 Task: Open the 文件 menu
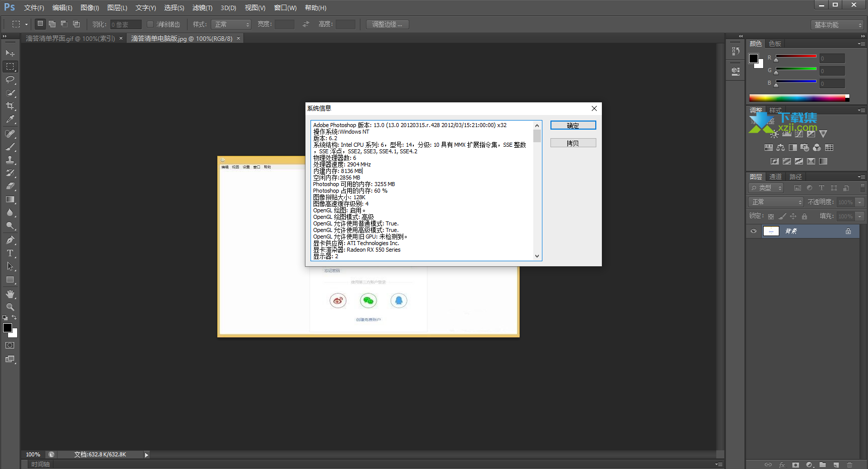point(34,8)
